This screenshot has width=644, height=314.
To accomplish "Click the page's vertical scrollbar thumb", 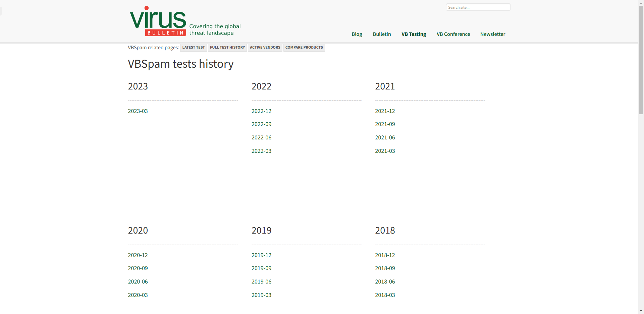I will coord(641,60).
